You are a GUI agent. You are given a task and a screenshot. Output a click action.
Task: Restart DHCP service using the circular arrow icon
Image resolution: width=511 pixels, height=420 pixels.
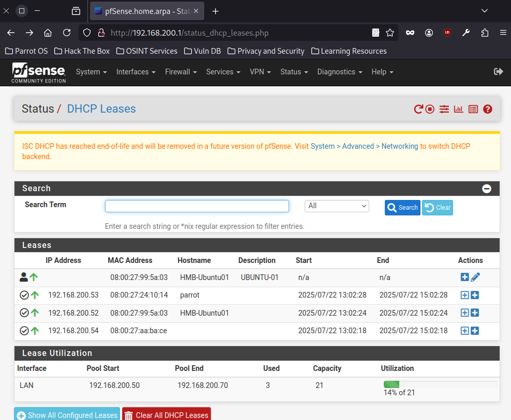(418, 109)
